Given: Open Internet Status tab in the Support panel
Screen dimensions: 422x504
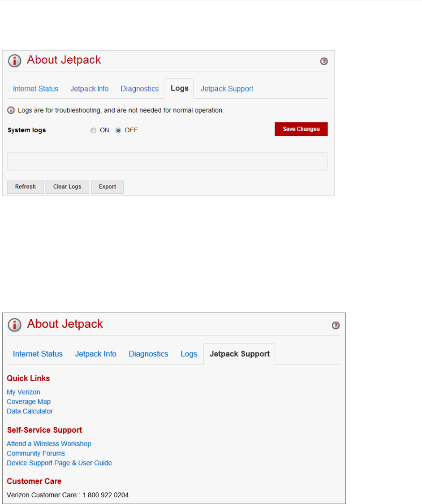Looking at the screenshot, I should pyautogui.click(x=38, y=354).
